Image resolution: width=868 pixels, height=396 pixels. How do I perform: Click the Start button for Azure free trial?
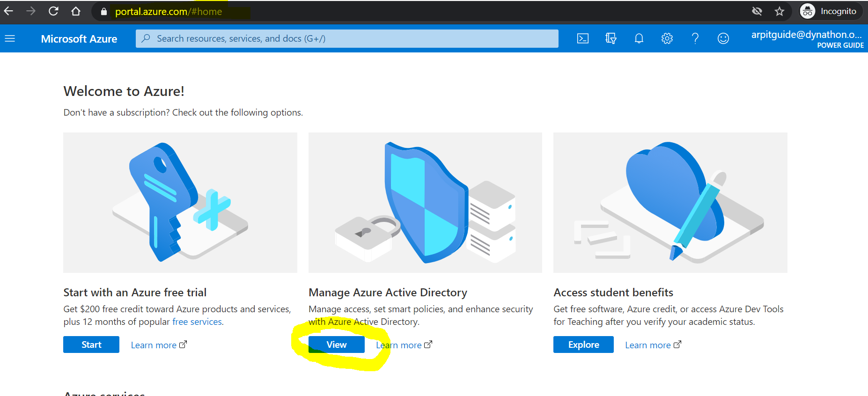click(91, 345)
